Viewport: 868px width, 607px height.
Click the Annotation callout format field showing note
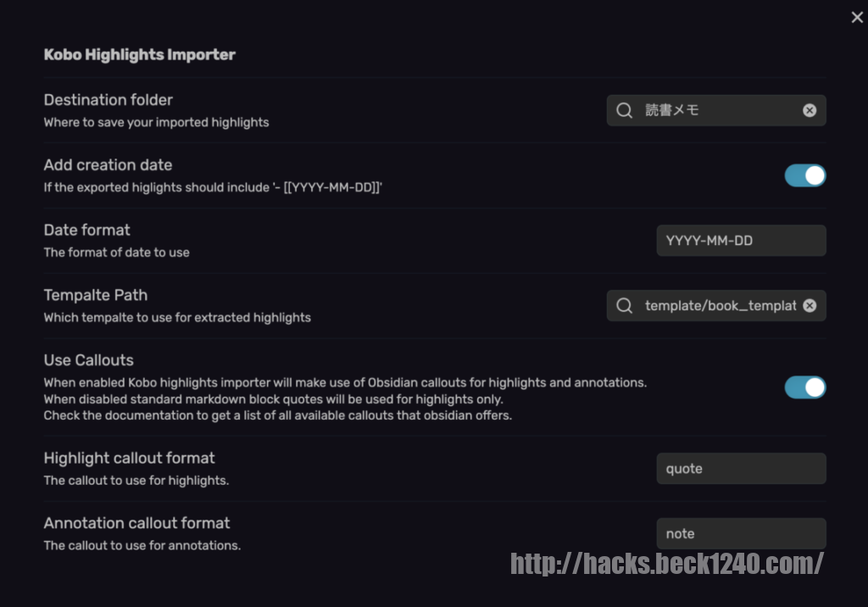pos(741,532)
